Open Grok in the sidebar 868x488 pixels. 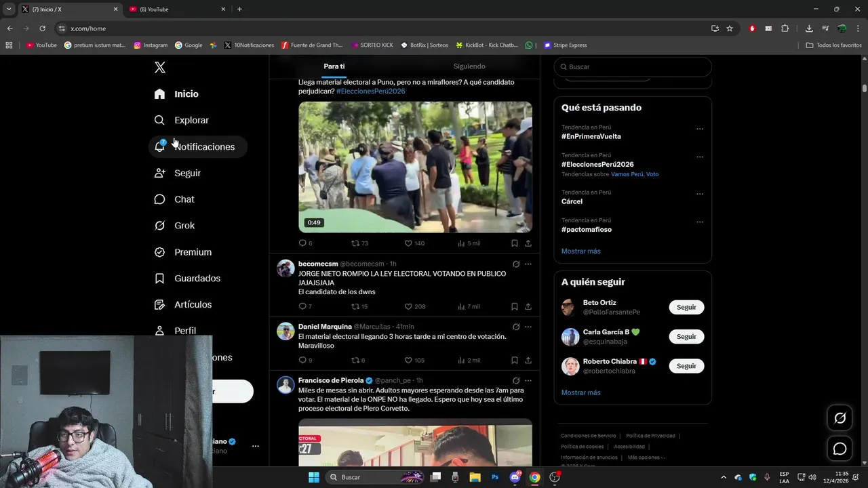tap(175, 226)
